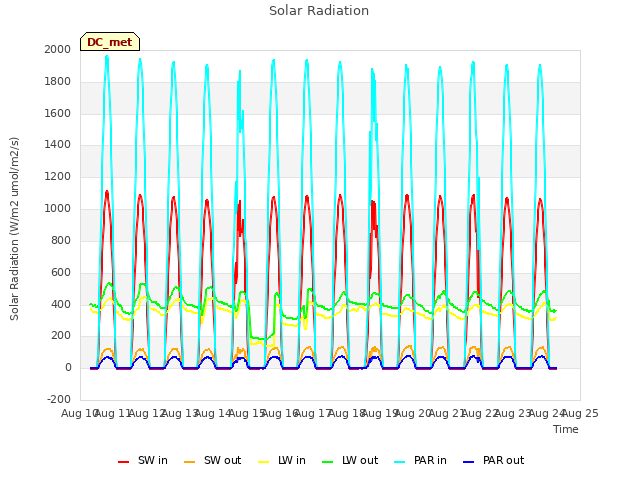The height and width of the screenshot is (480, 640).
Task: Click the Time x-axis title
Action: click(x=566, y=429)
